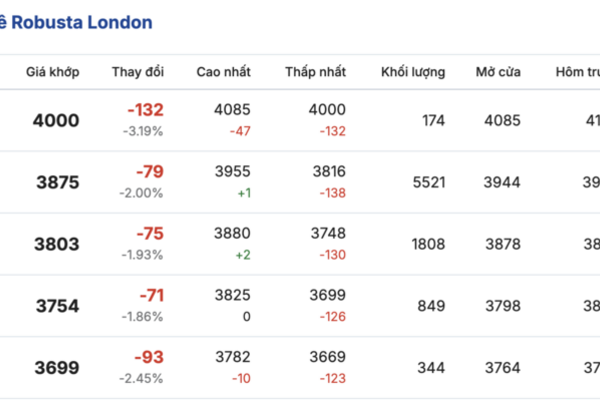
Task: Select the bold 3754 matched price
Action: coord(55,306)
